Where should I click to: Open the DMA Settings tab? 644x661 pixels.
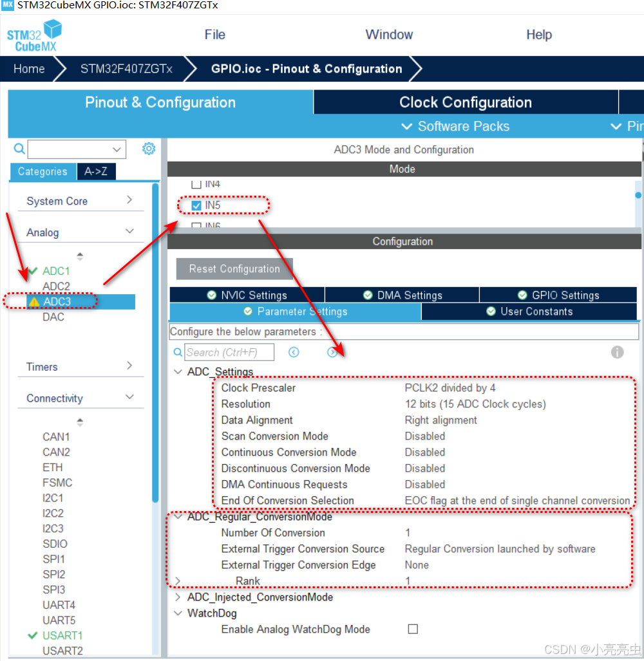(402, 295)
